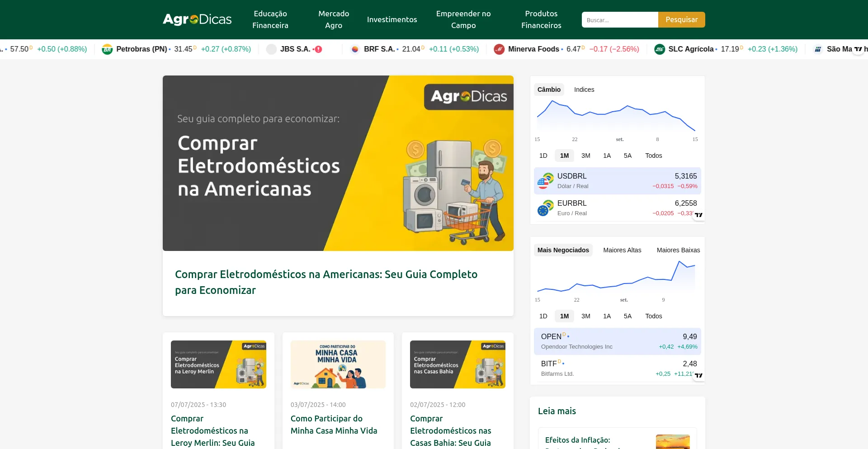Screen dimensions: 868x449
Task: Click into the Buscar search field
Action: tap(620, 20)
